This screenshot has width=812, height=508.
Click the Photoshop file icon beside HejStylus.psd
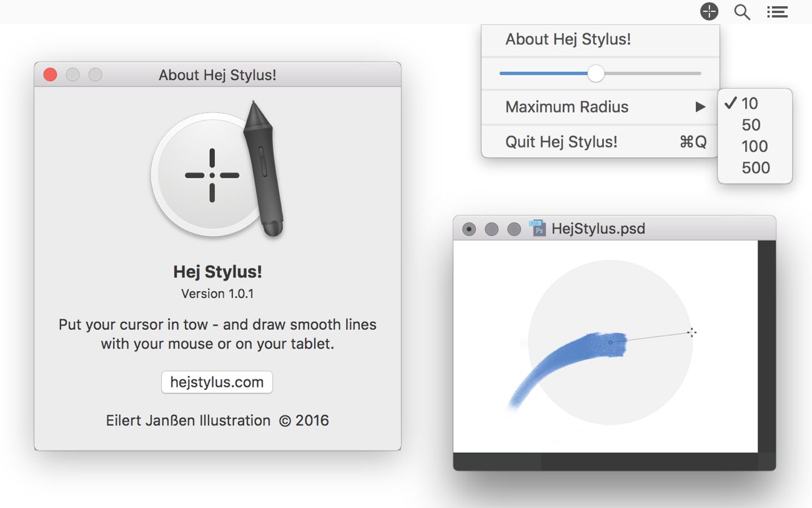[x=537, y=228]
